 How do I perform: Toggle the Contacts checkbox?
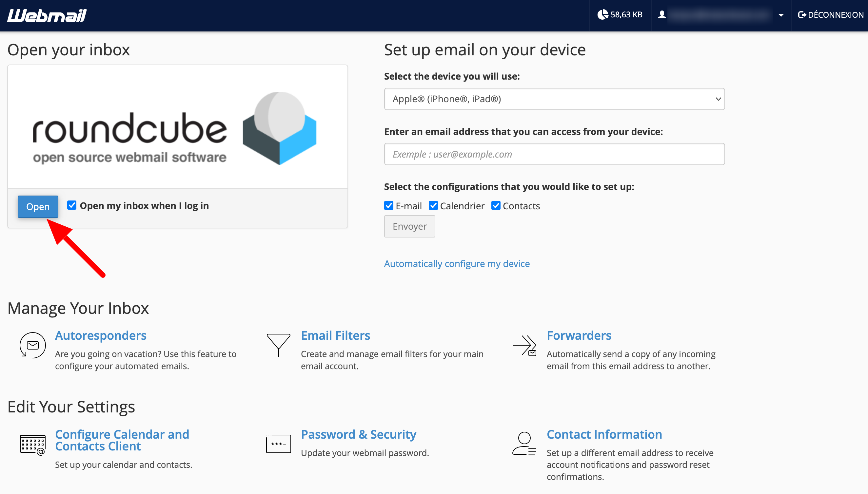tap(496, 206)
